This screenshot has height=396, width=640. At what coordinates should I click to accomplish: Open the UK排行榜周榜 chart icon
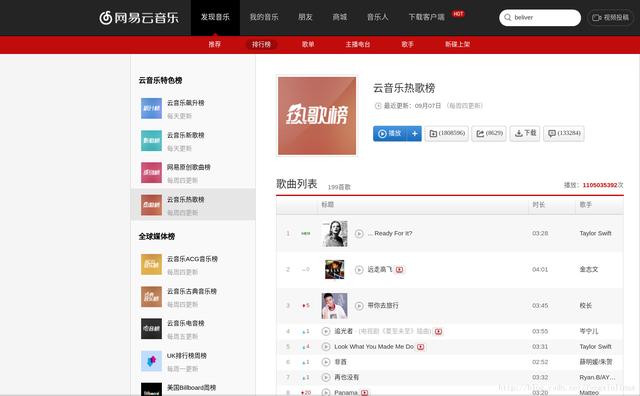coord(151,361)
